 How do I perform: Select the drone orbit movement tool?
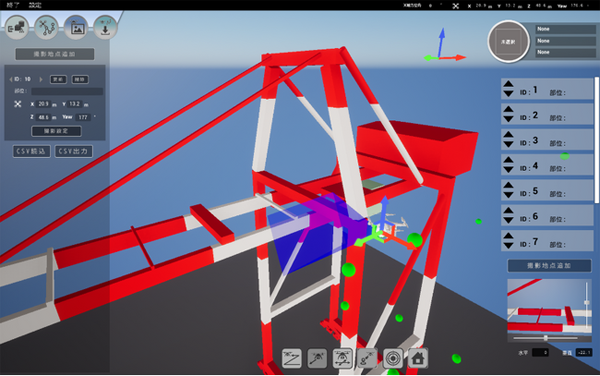tap(342, 358)
